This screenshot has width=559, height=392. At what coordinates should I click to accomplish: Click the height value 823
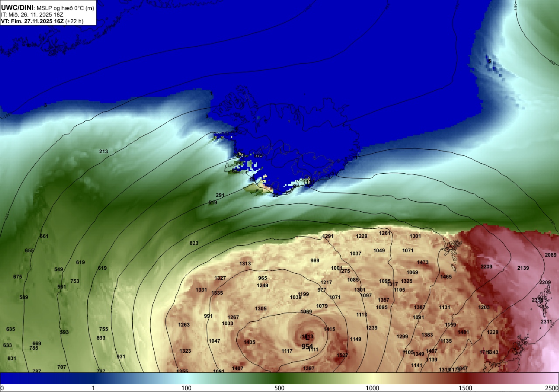[194, 243]
